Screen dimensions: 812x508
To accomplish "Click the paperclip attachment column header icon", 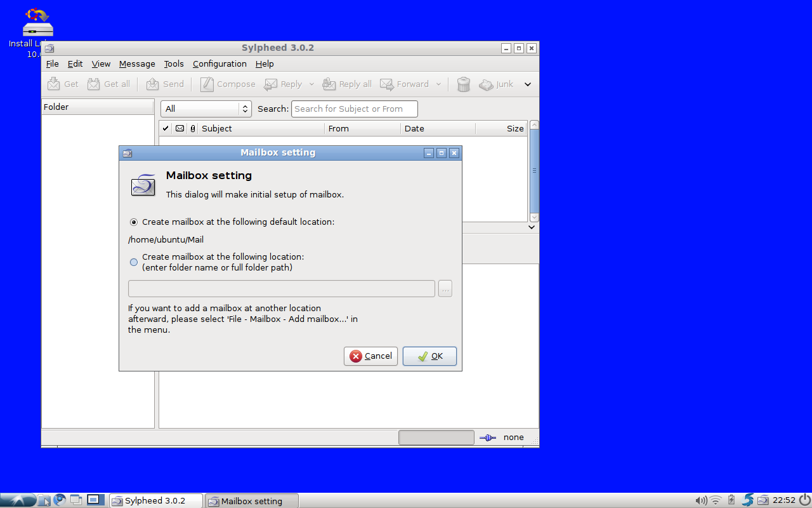I will coord(192,128).
